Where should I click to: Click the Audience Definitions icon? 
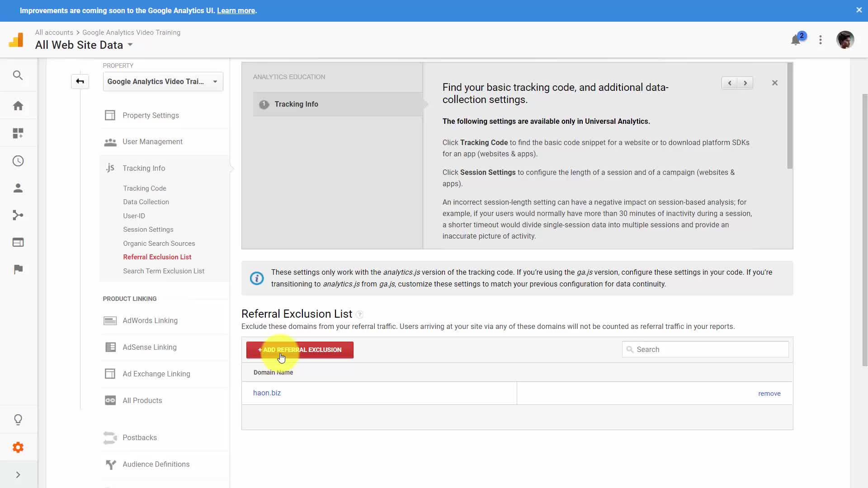(111, 464)
